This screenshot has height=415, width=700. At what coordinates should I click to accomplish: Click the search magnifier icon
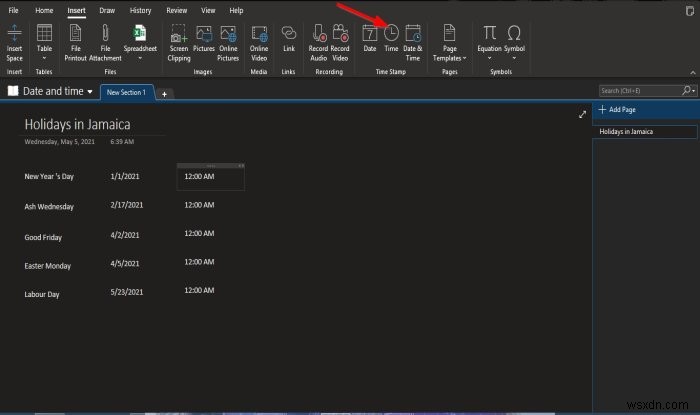tap(686, 91)
